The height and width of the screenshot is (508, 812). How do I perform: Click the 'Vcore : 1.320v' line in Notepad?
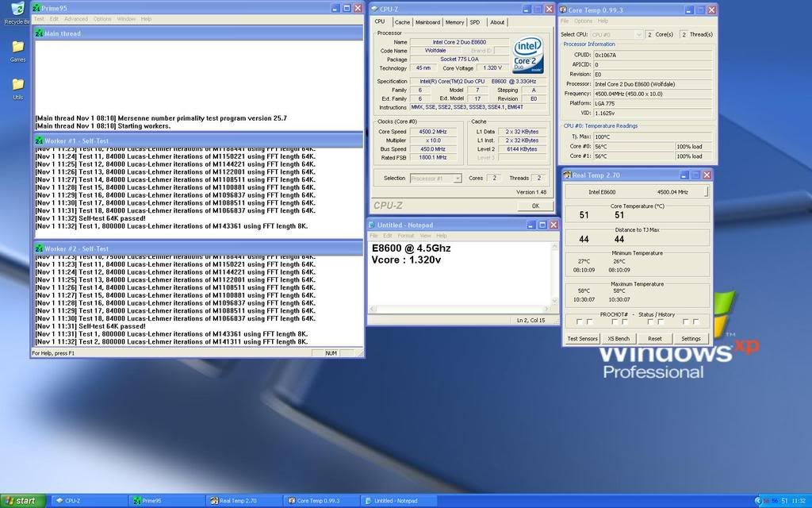pos(406,260)
